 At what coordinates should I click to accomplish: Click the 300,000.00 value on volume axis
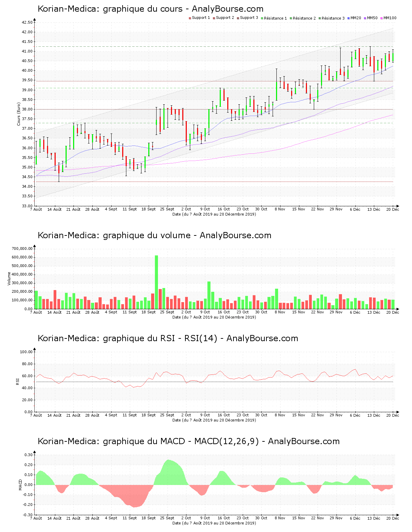pos(22,283)
